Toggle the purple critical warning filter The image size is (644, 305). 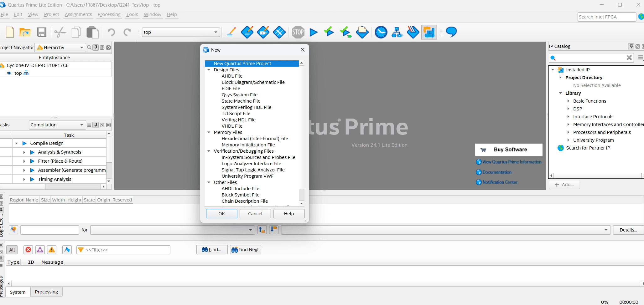point(40,250)
